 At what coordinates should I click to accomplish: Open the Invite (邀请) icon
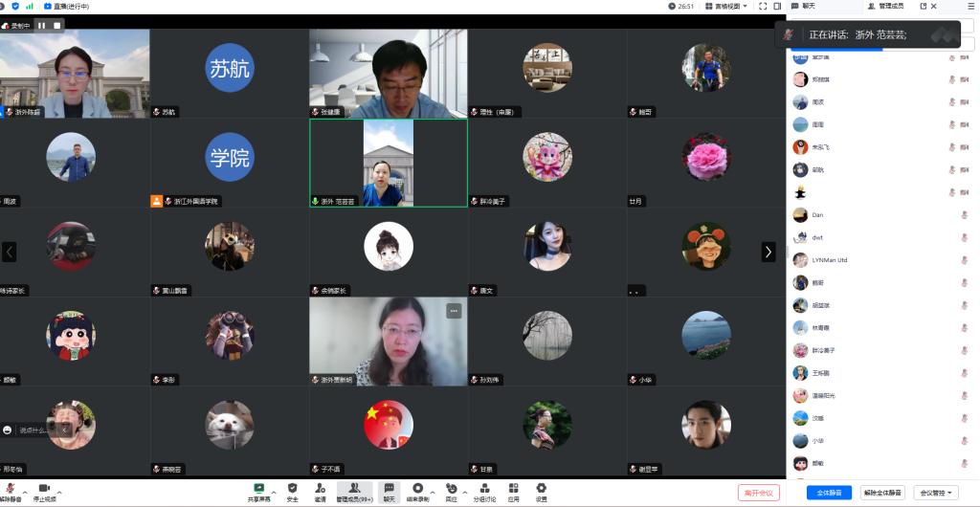click(320, 490)
